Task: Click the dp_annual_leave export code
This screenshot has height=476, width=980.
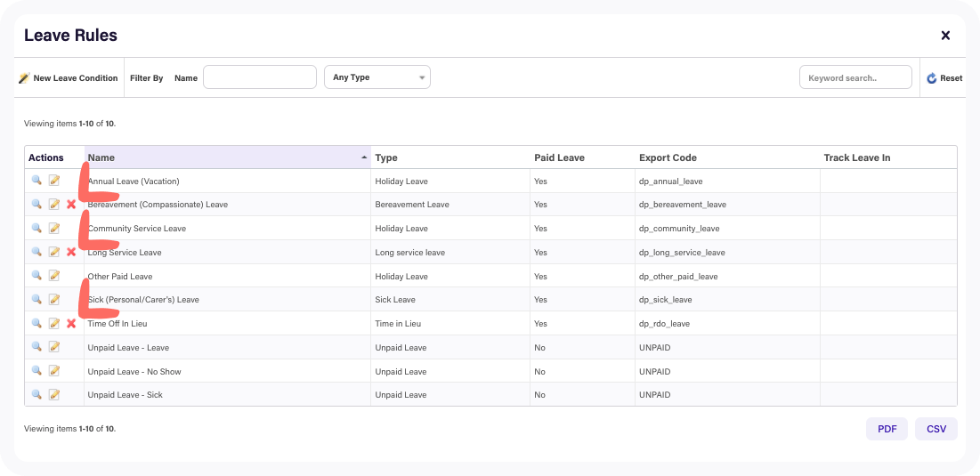Action: click(670, 182)
